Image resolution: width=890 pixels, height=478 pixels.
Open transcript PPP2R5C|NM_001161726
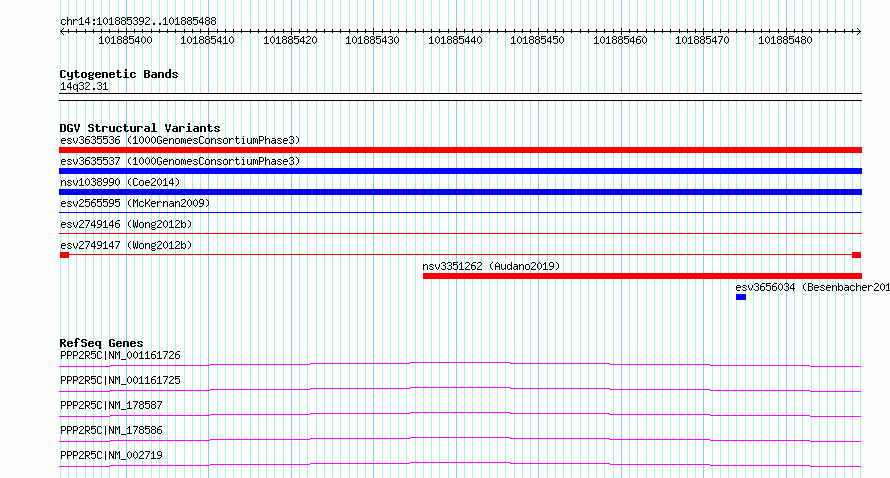coord(120,355)
